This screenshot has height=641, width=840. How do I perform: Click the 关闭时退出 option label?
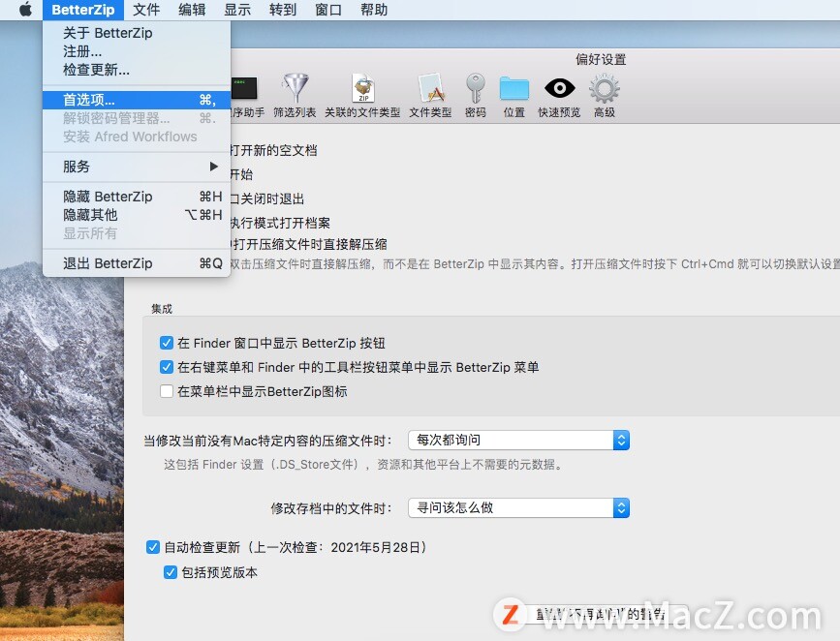pyautogui.click(x=267, y=199)
